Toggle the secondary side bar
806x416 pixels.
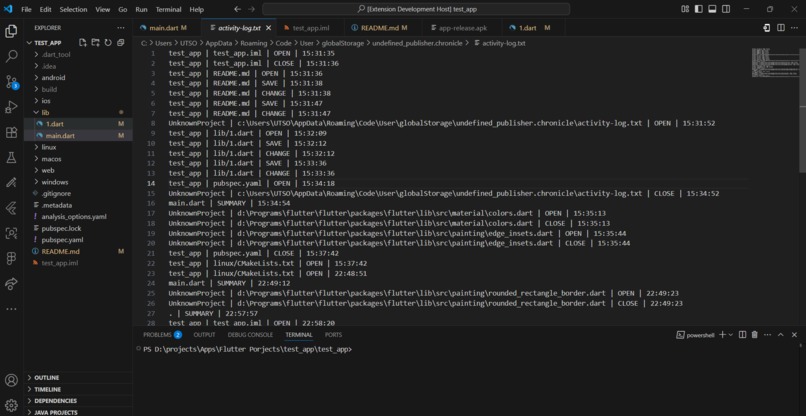726,9
